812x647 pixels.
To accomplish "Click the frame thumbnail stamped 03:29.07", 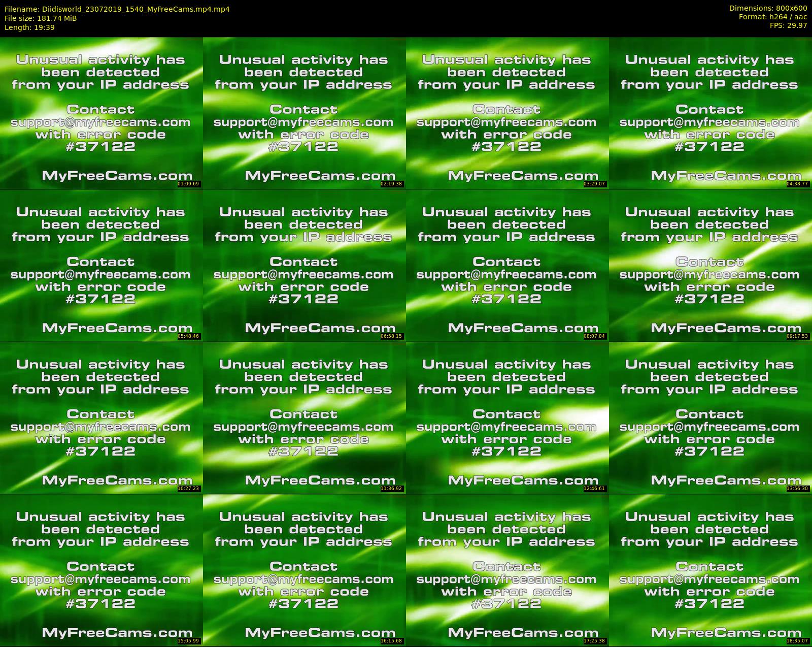I will (x=507, y=113).
